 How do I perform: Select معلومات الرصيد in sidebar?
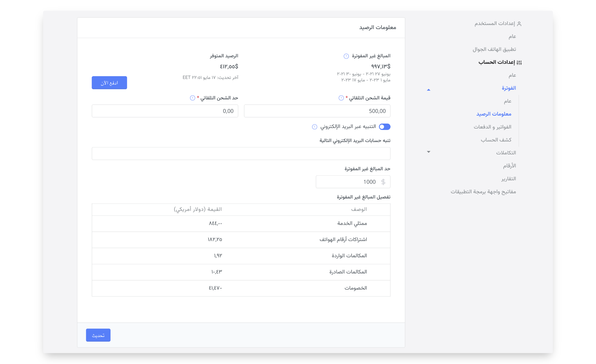point(494,114)
